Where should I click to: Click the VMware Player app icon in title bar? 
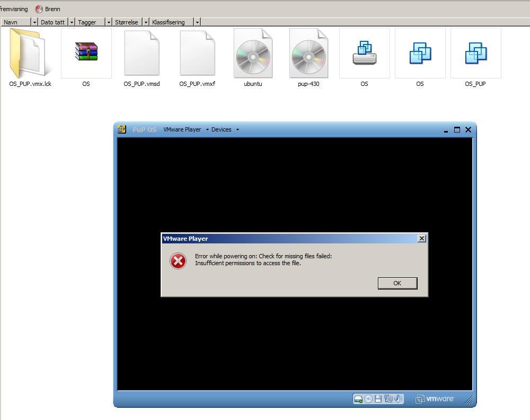click(x=122, y=129)
